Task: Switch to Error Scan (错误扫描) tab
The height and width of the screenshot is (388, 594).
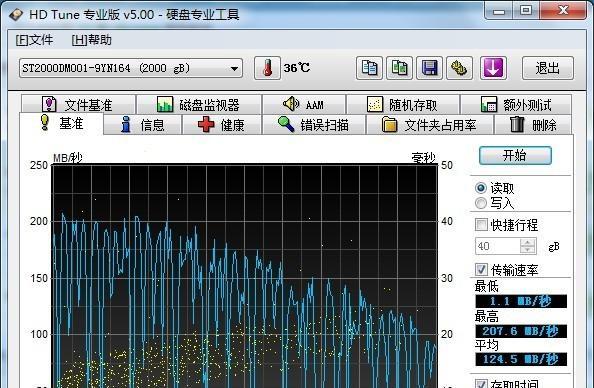Action: [314, 125]
